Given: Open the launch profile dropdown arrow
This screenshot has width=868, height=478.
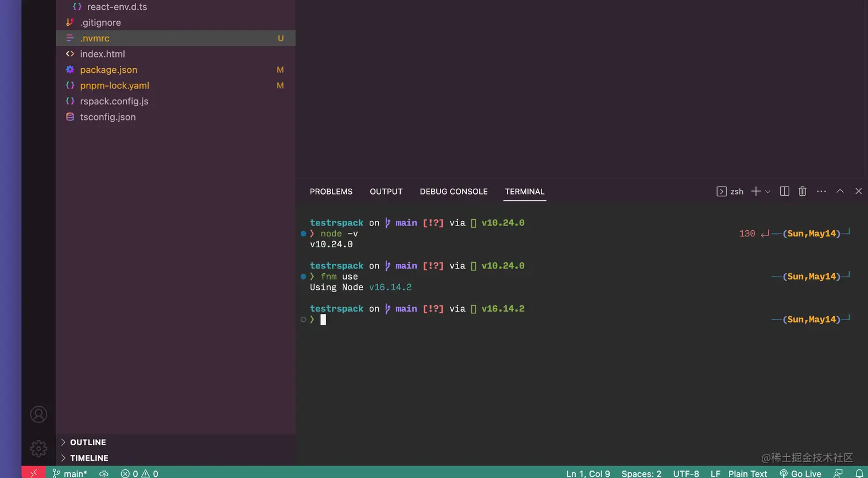Looking at the screenshot, I should [768, 192].
